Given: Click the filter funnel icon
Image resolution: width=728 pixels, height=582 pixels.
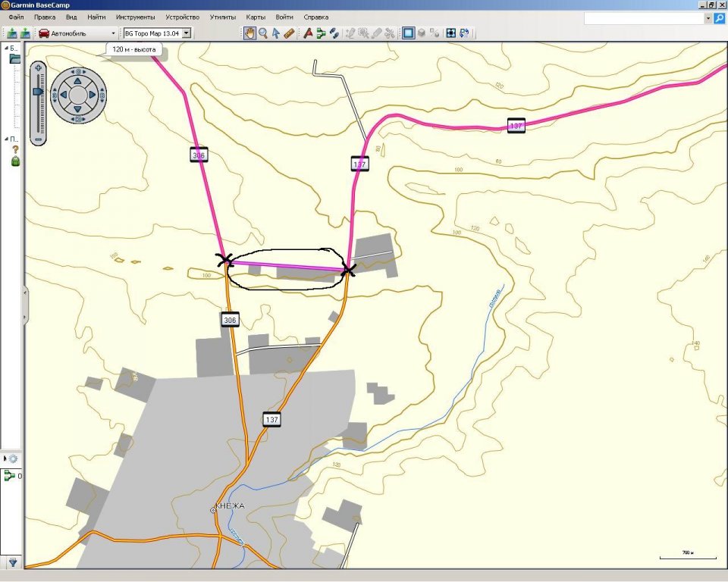Looking at the screenshot, I should (x=13, y=563).
